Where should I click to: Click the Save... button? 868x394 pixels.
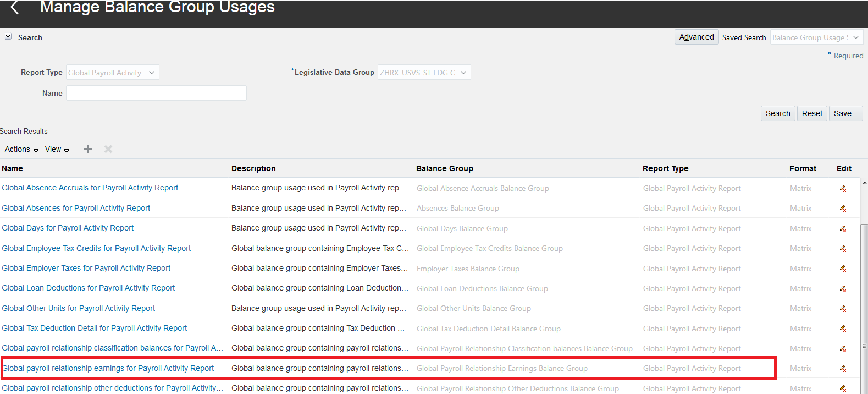(x=845, y=113)
